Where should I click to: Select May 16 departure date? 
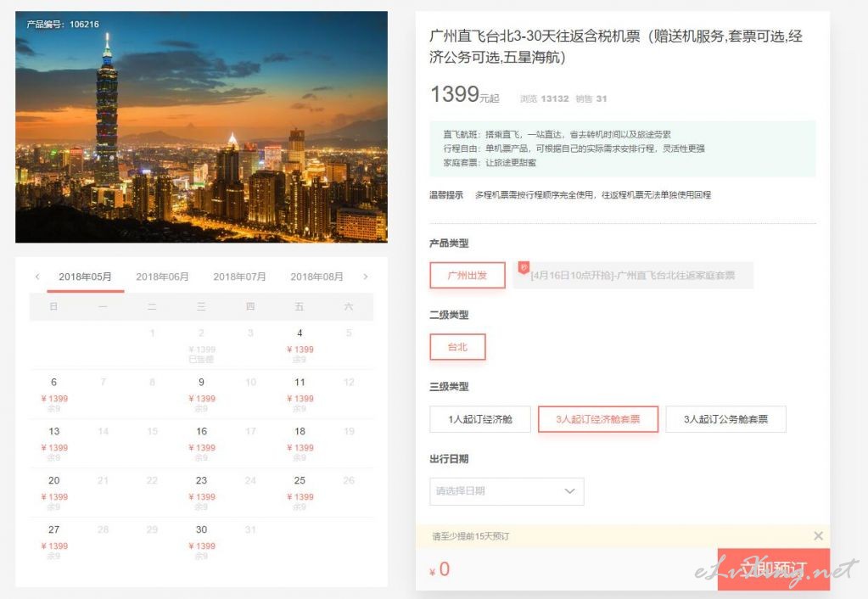[x=201, y=444]
